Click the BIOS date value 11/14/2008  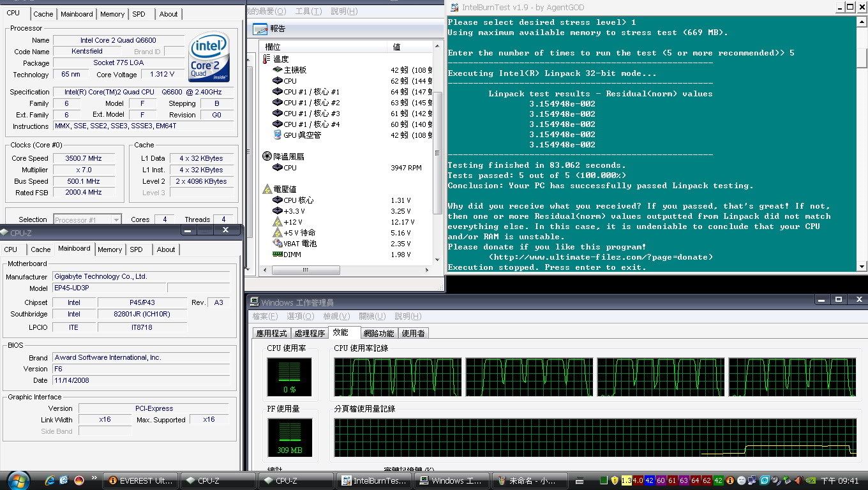pyautogui.click(x=141, y=380)
